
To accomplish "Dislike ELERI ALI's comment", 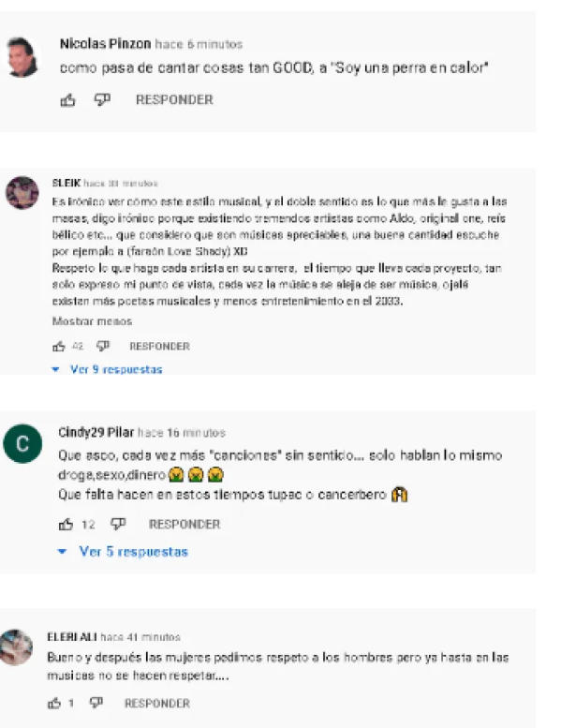I will 96,703.
